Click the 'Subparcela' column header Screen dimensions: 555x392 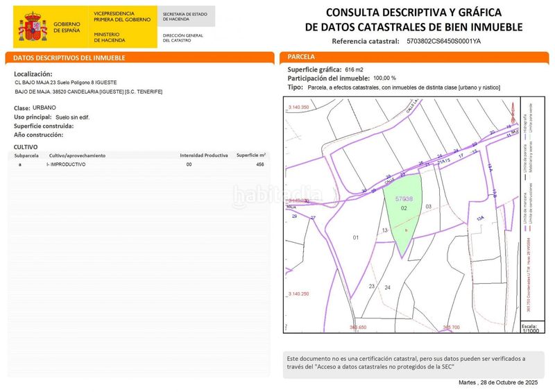point(26,155)
